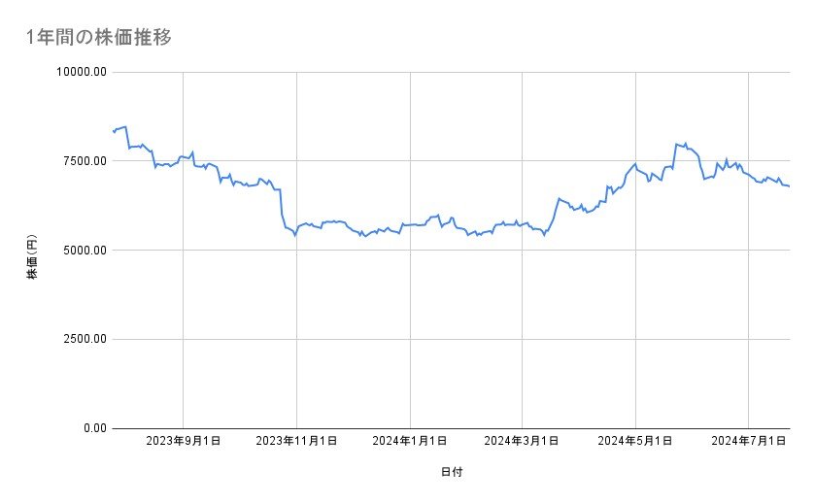Select the 10000.00 y-axis label

[x=82, y=72]
